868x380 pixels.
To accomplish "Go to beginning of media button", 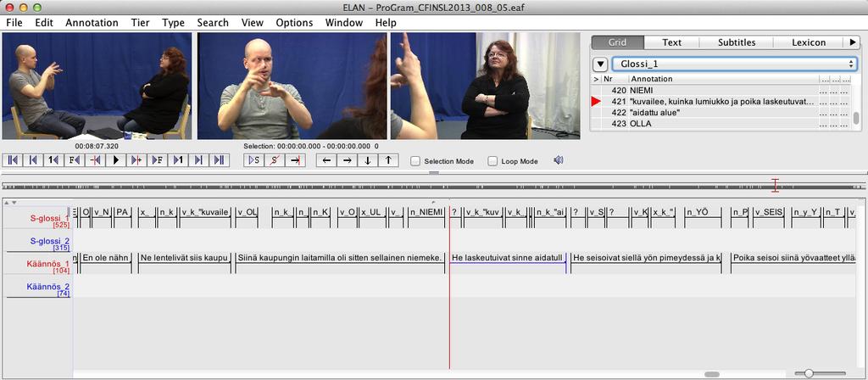I will tap(12, 160).
